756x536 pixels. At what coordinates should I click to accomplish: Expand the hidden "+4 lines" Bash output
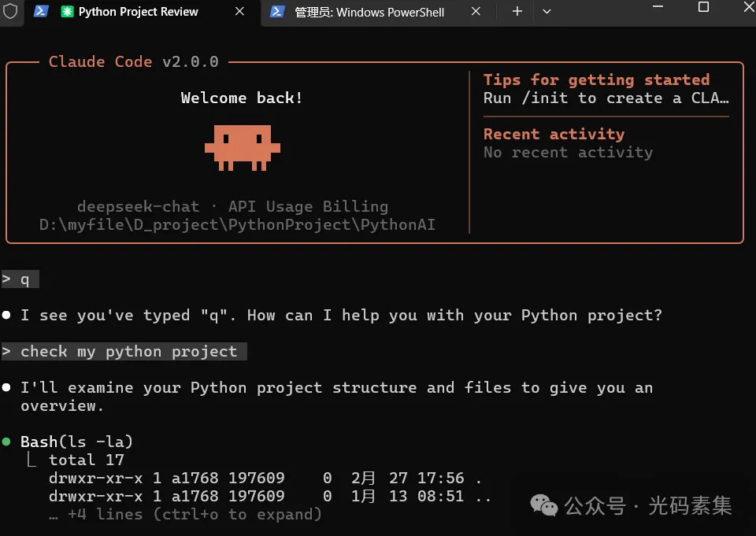(x=185, y=515)
